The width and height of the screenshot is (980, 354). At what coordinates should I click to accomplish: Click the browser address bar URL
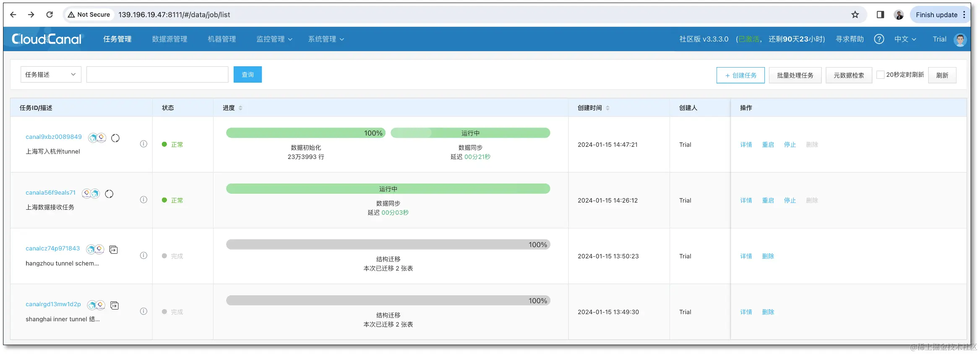click(x=174, y=15)
